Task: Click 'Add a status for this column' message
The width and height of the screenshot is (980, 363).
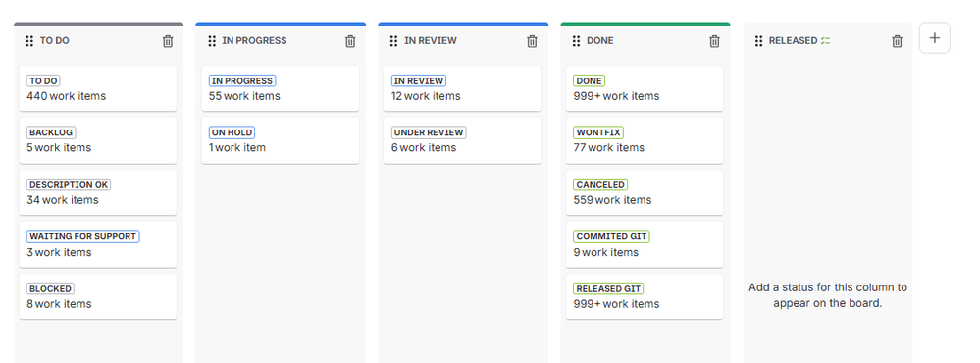Action: (x=828, y=295)
